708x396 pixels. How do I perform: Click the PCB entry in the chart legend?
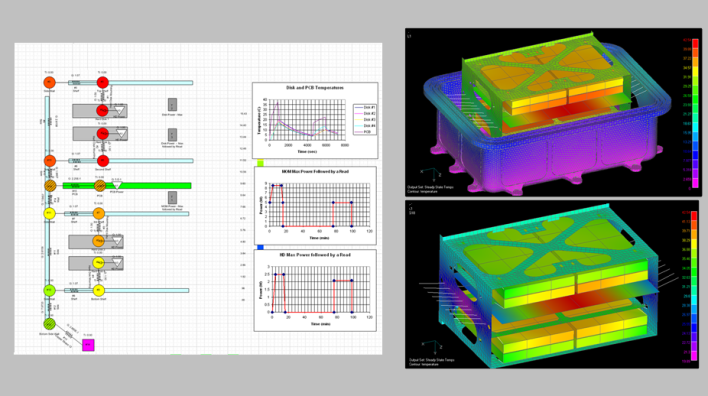[x=364, y=132]
